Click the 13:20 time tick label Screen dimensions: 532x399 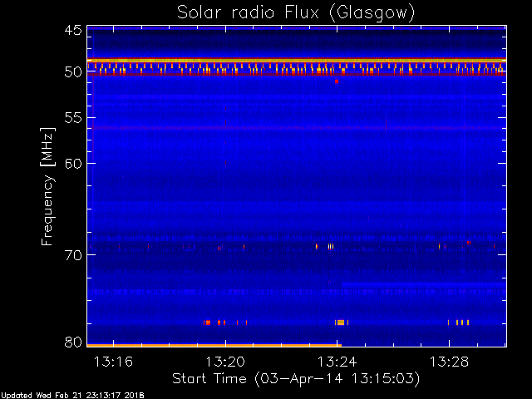pyautogui.click(x=225, y=362)
